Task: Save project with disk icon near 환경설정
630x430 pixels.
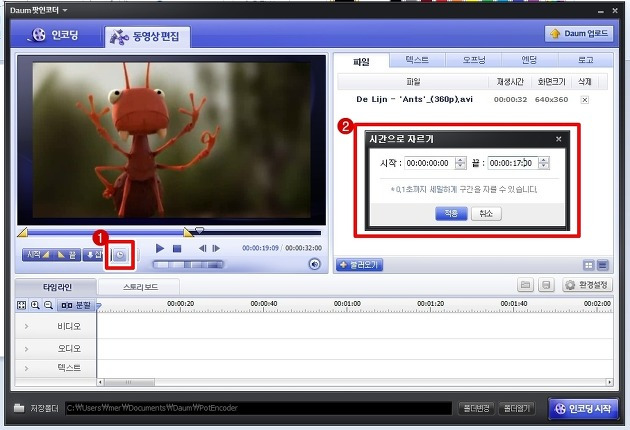Action: click(x=546, y=285)
